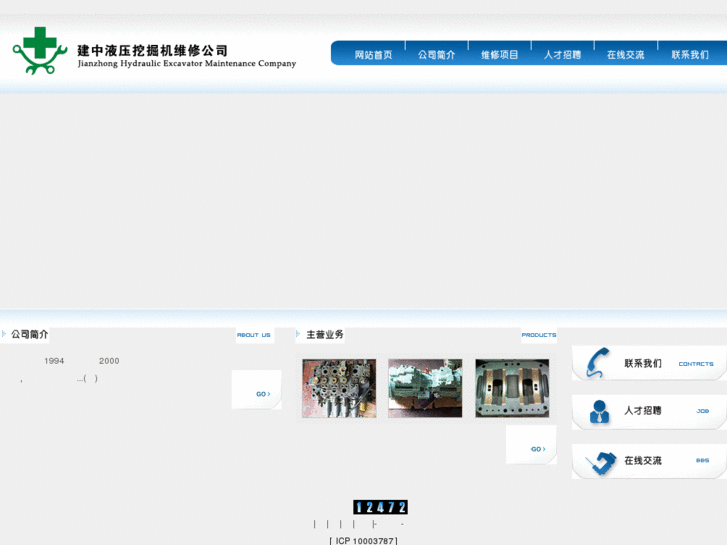Screen dimensions: 727x545
Task: Go to 维修项目 in the navigation bar
Action: [499, 55]
